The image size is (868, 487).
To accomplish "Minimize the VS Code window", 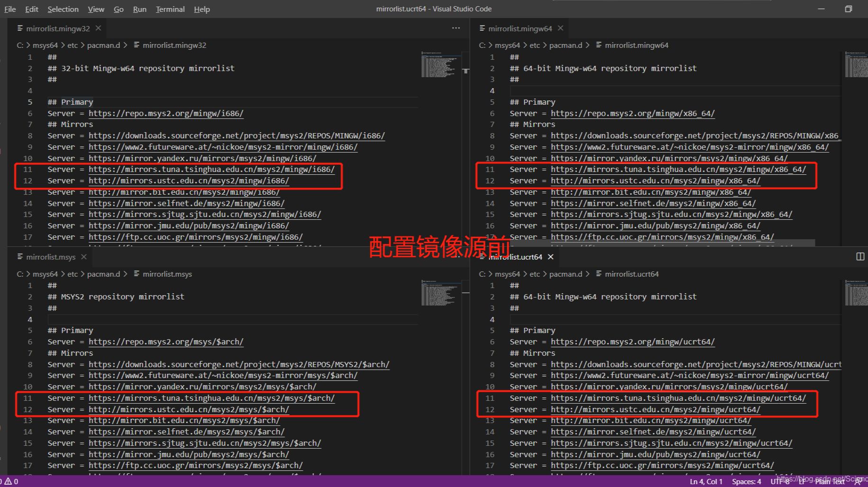I will click(822, 9).
